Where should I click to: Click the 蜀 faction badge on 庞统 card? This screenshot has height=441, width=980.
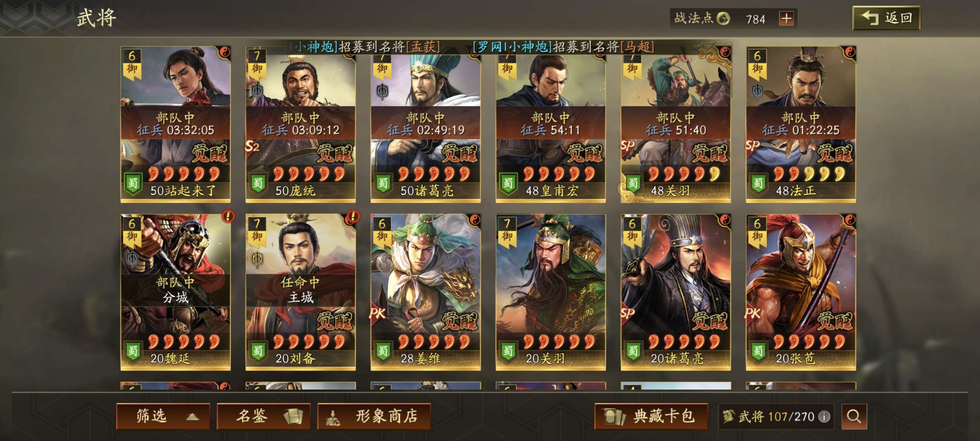258,183
